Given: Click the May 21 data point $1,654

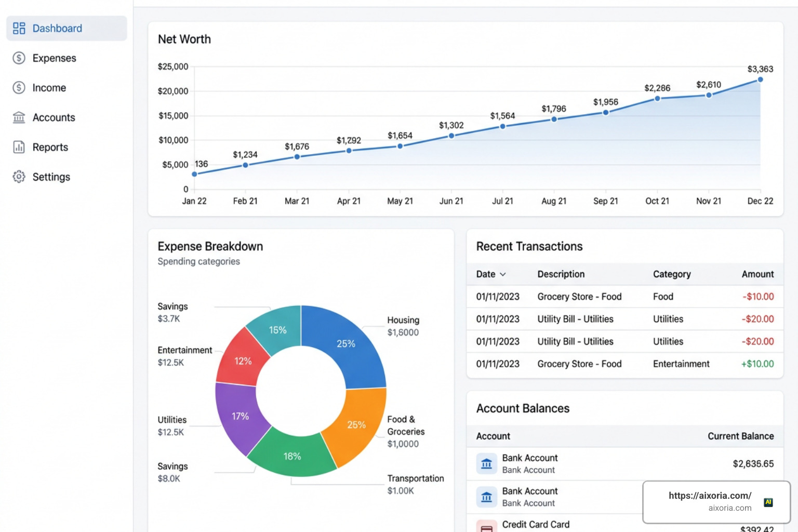Looking at the screenshot, I should click(x=400, y=146).
